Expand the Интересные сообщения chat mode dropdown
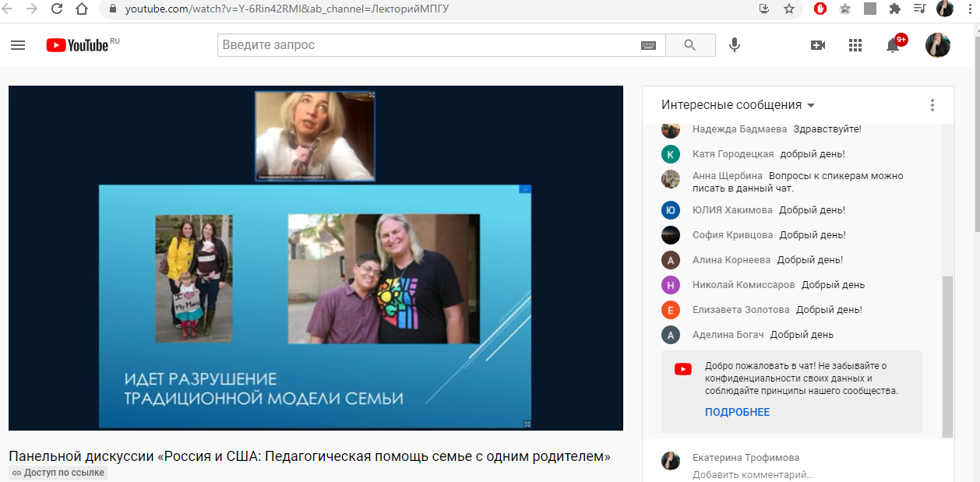980x482 pixels. (x=737, y=105)
